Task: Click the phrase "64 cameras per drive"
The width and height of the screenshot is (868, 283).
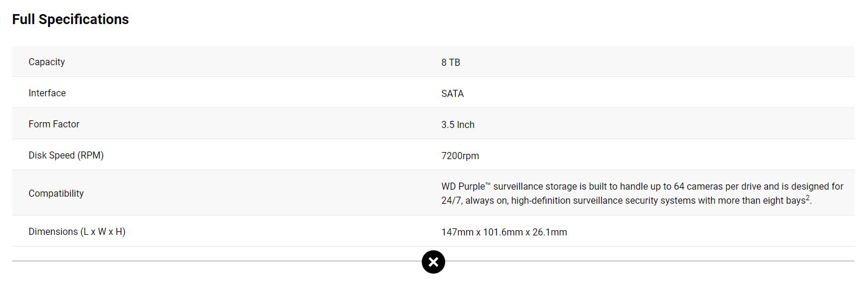Action: coord(707,186)
